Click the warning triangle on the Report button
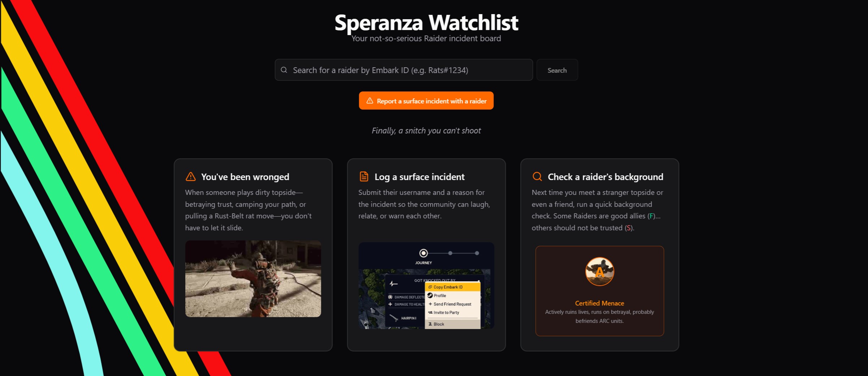Viewport: 868px width, 376px height. [370, 101]
